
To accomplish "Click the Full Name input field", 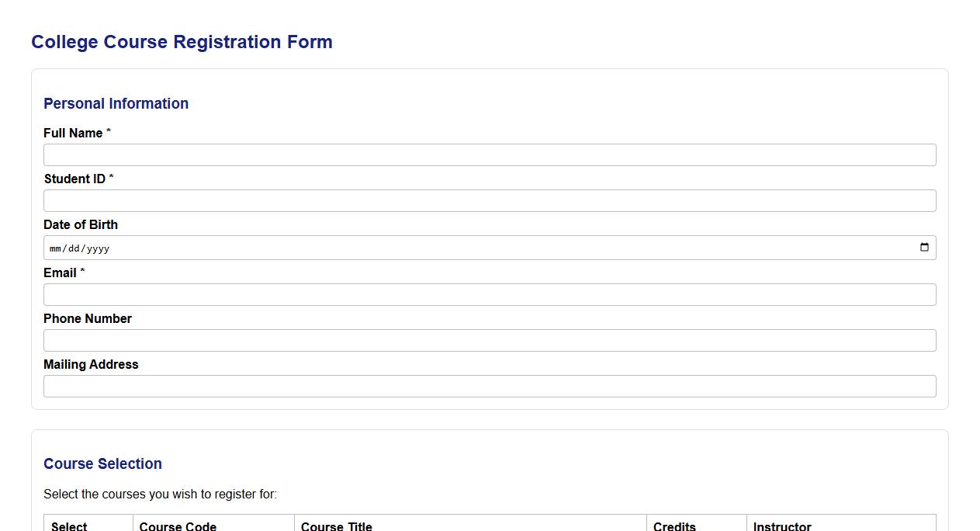I will (x=490, y=154).
